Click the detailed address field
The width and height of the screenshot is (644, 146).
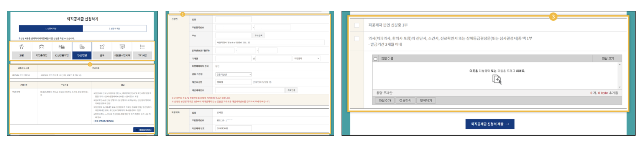(x=270, y=42)
